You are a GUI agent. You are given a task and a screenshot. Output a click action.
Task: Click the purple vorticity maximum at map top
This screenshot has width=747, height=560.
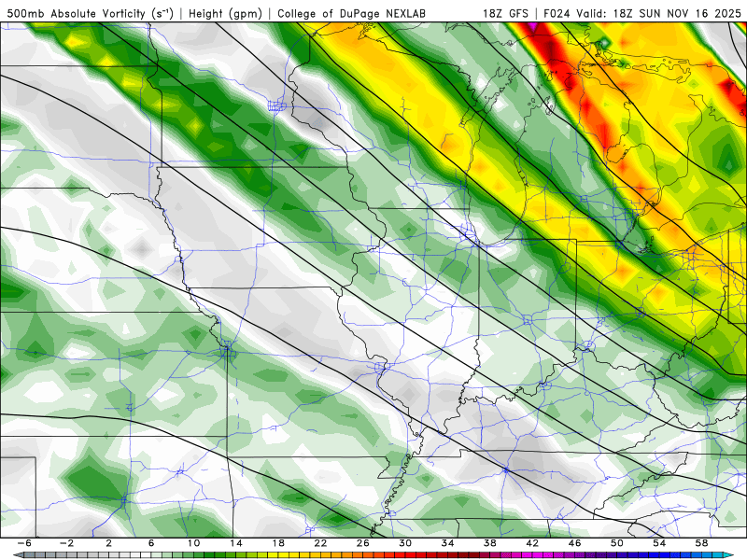click(533, 27)
